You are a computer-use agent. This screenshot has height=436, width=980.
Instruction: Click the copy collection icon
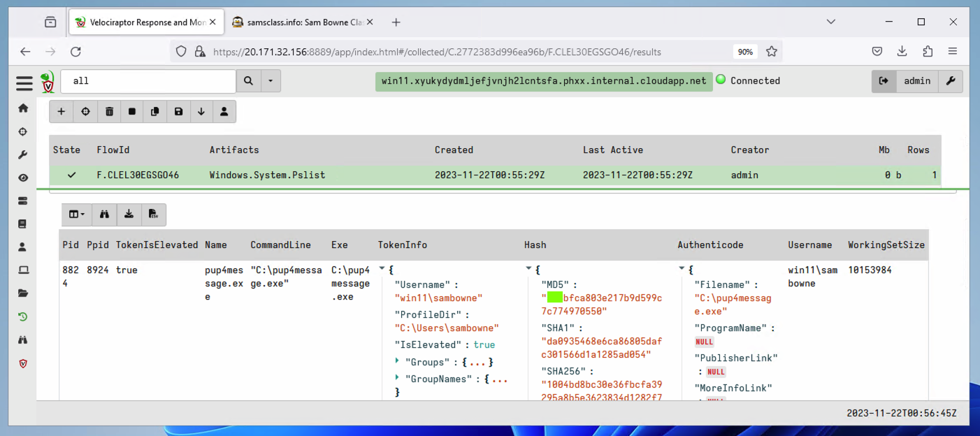tap(155, 112)
